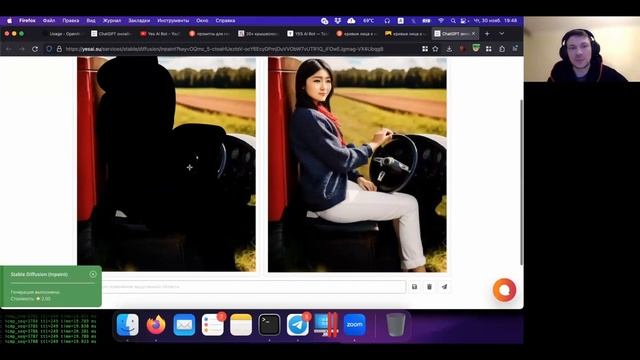This screenshot has height=360, width=640.
Task: Open a new tab with the plus button
Action: tap(487, 33)
